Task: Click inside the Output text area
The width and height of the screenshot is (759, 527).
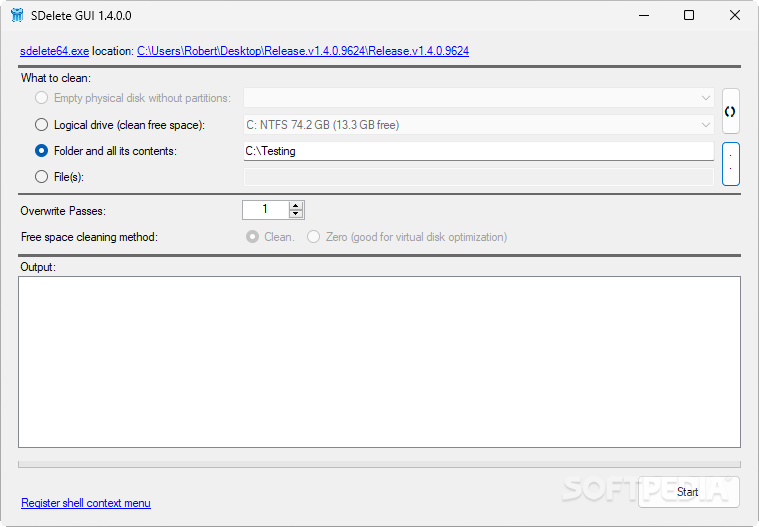Action: 380,362
